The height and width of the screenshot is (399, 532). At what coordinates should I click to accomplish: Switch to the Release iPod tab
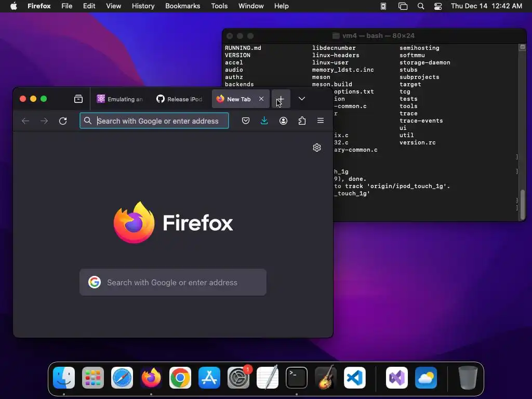pos(180,99)
